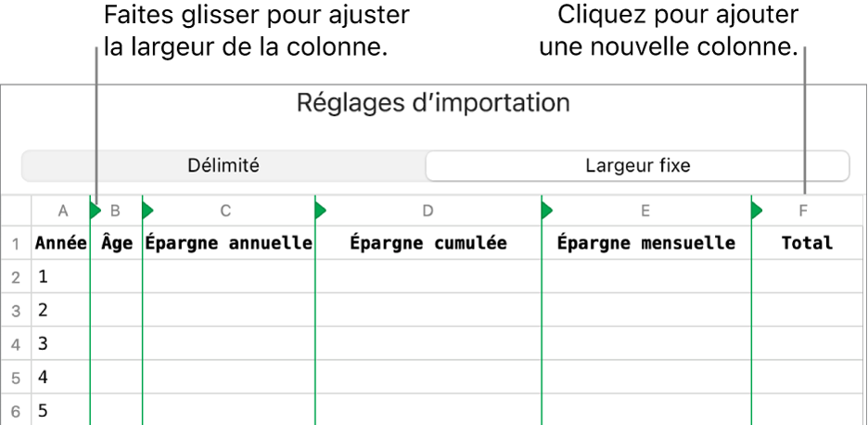Click the Épargne annuelle cell
Image resolution: width=868 pixels, height=425 pixels.
(229, 243)
